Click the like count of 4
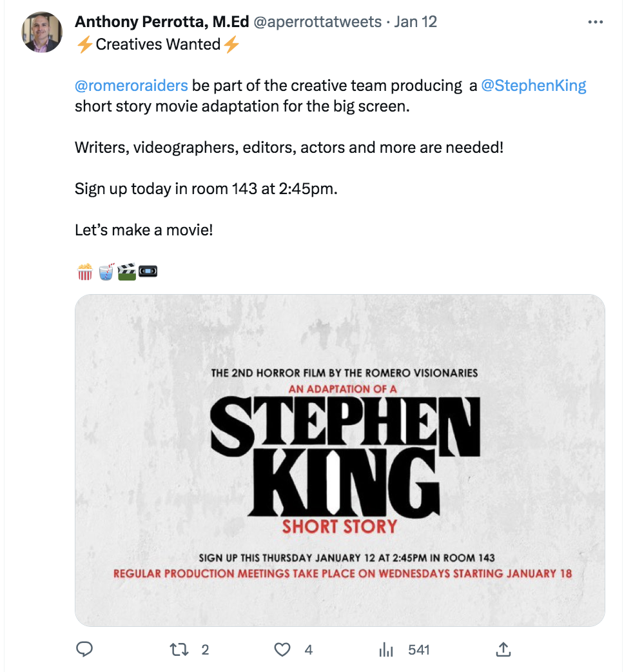This screenshot has height=672, width=624. [308, 649]
